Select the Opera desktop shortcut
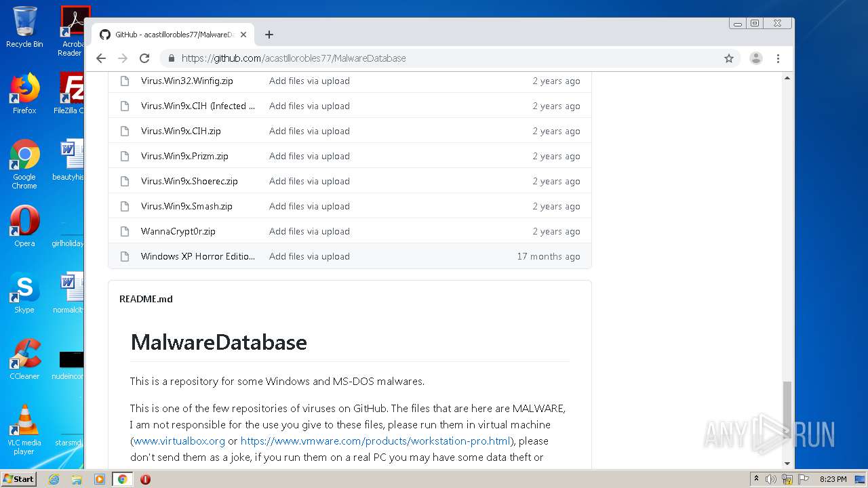 (x=24, y=226)
